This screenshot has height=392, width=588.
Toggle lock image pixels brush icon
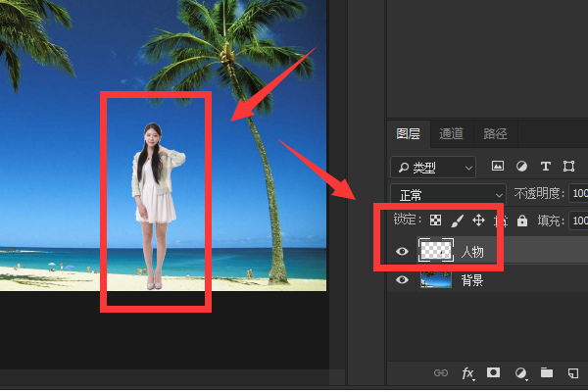click(x=457, y=220)
